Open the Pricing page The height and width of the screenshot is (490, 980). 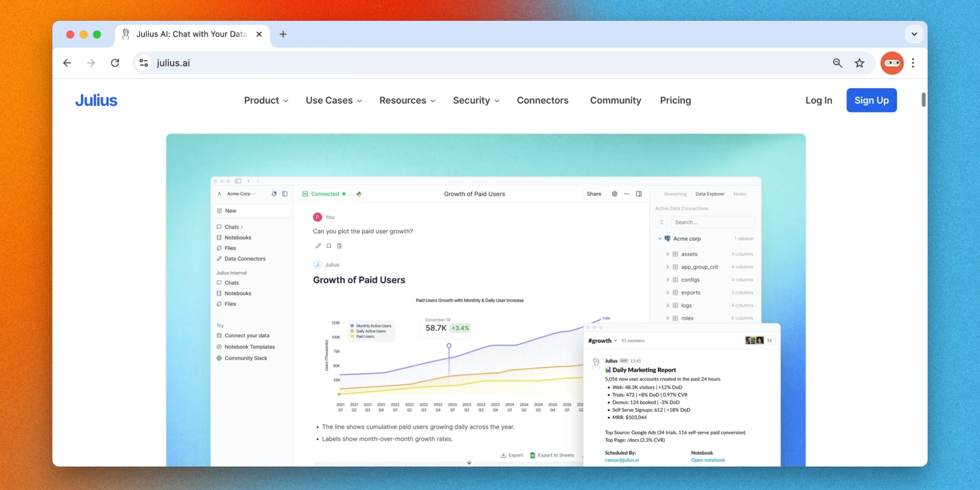pyautogui.click(x=675, y=100)
